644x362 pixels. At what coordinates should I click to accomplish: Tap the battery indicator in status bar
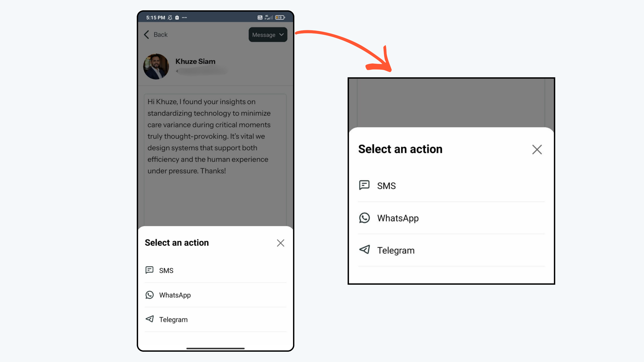[280, 18]
